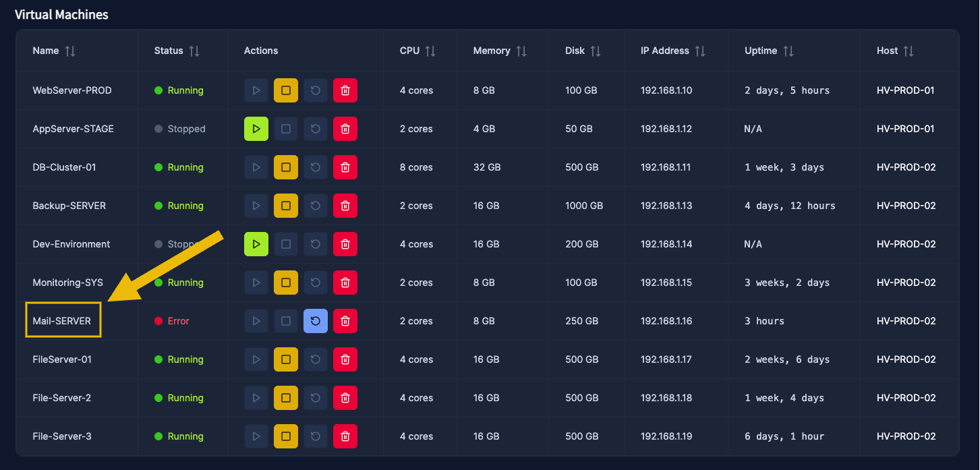Start the Dev-Environment virtual machine
Viewport: 980px width, 470px height.
pyautogui.click(x=256, y=244)
